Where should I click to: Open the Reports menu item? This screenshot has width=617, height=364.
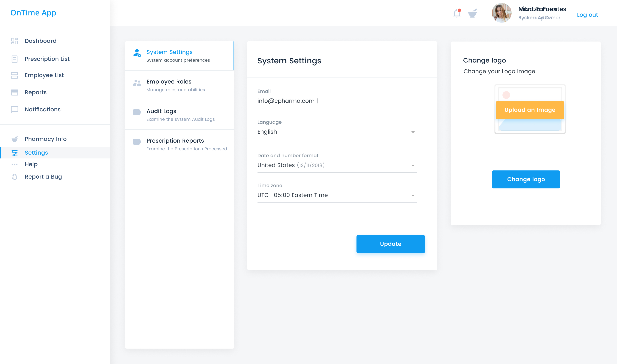[36, 92]
